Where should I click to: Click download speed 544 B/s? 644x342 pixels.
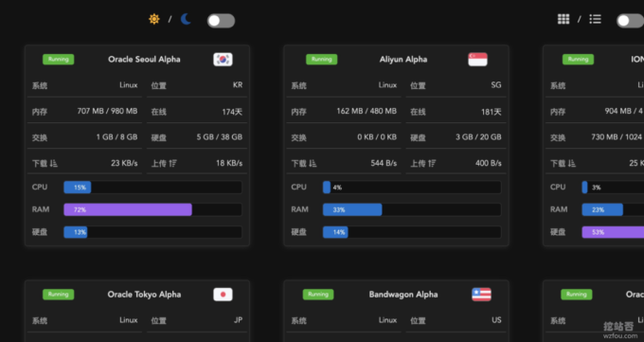384,163
